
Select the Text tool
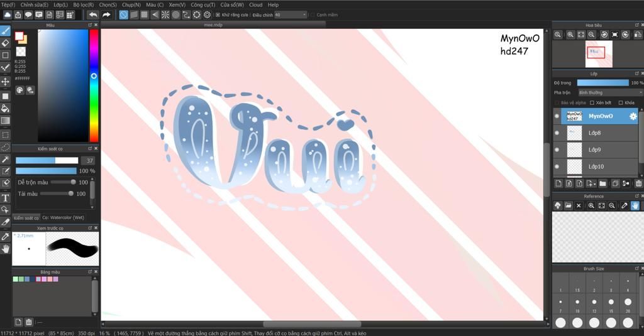[5, 198]
